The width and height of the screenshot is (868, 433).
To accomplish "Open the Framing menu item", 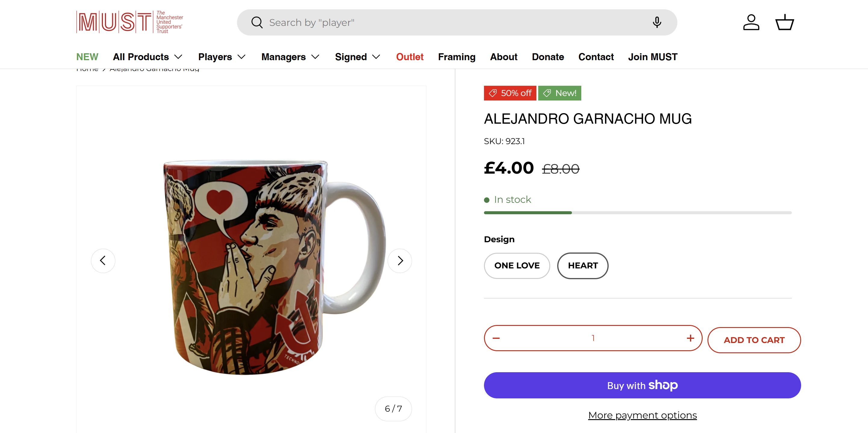I will coord(457,57).
